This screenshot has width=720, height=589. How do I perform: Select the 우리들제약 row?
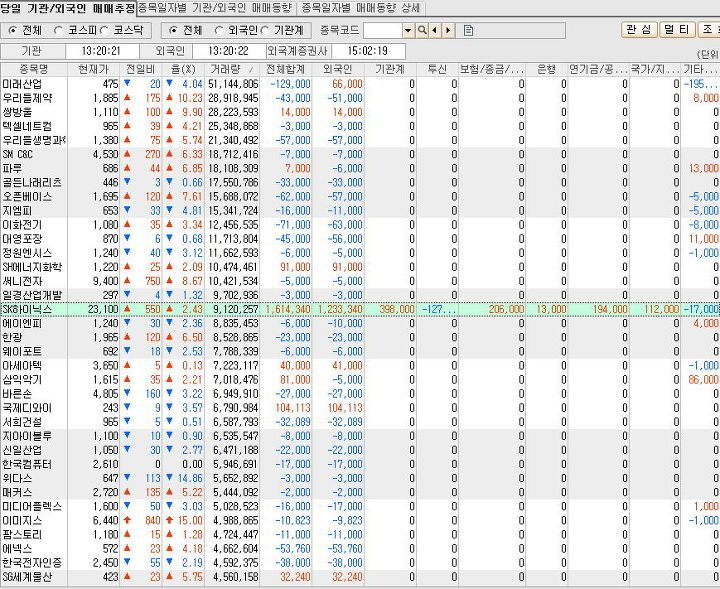360,98
